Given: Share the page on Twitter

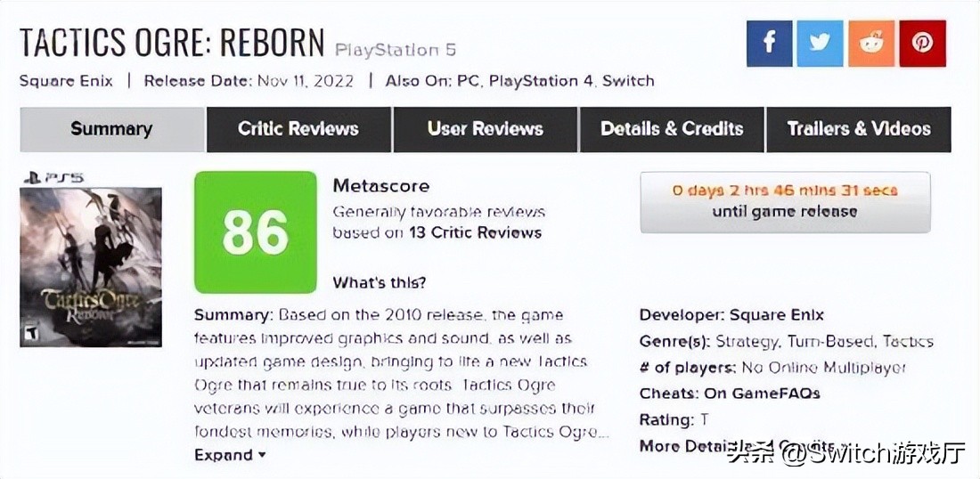Looking at the screenshot, I should coord(820,44).
